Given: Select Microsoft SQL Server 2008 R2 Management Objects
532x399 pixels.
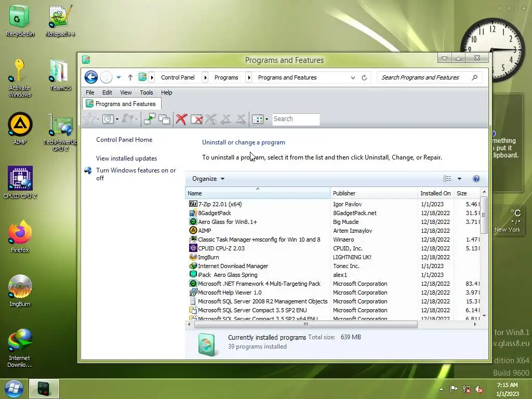Looking at the screenshot, I should pos(262,301).
